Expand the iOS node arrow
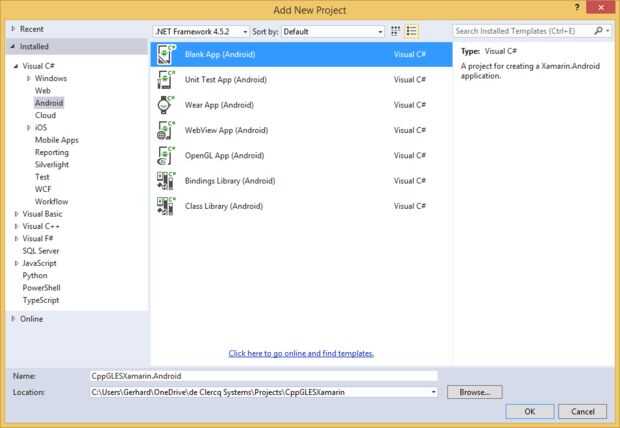 pos(28,127)
